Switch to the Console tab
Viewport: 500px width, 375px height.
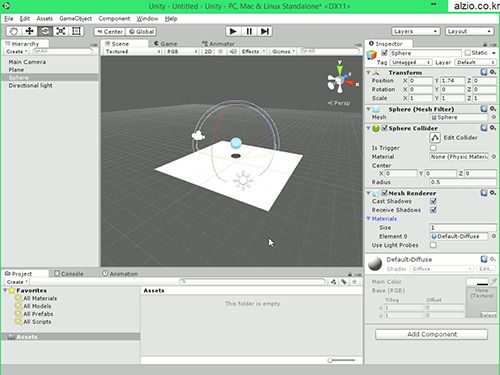point(69,274)
